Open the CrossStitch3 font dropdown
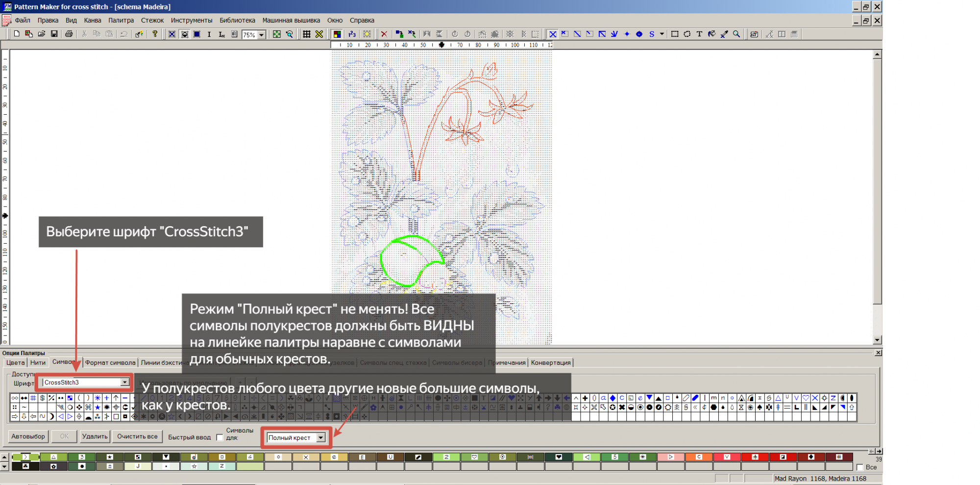Image resolution: width=980 pixels, height=485 pixels. 125,382
